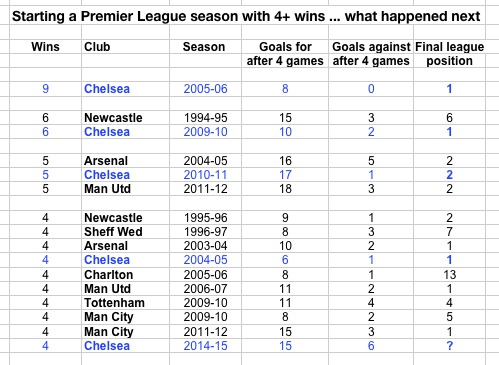Select the Newcastle 1994-95 season cell
499x365 pixels.
tap(206, 118)
